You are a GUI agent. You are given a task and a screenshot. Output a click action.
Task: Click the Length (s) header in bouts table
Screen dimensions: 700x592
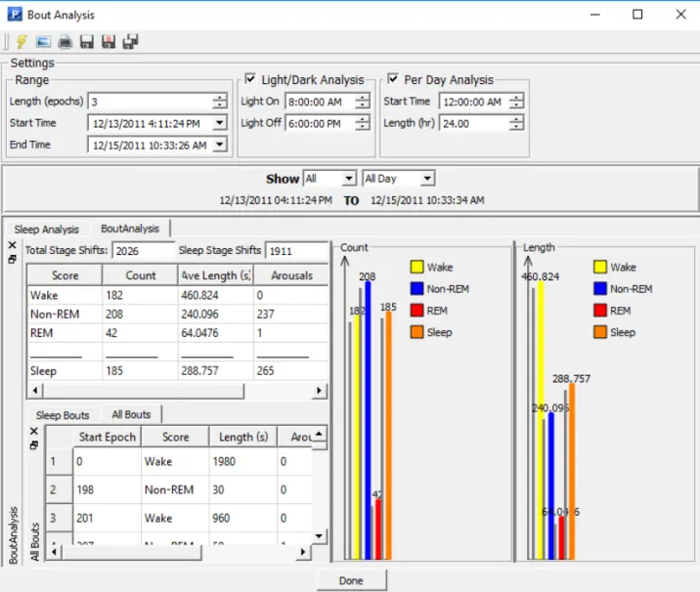(x=243, y=437)
